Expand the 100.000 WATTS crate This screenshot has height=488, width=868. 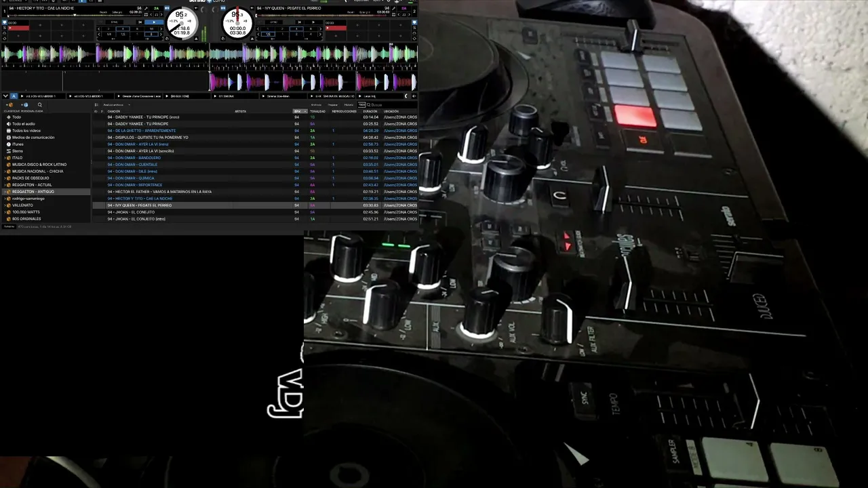click(5, 212)
